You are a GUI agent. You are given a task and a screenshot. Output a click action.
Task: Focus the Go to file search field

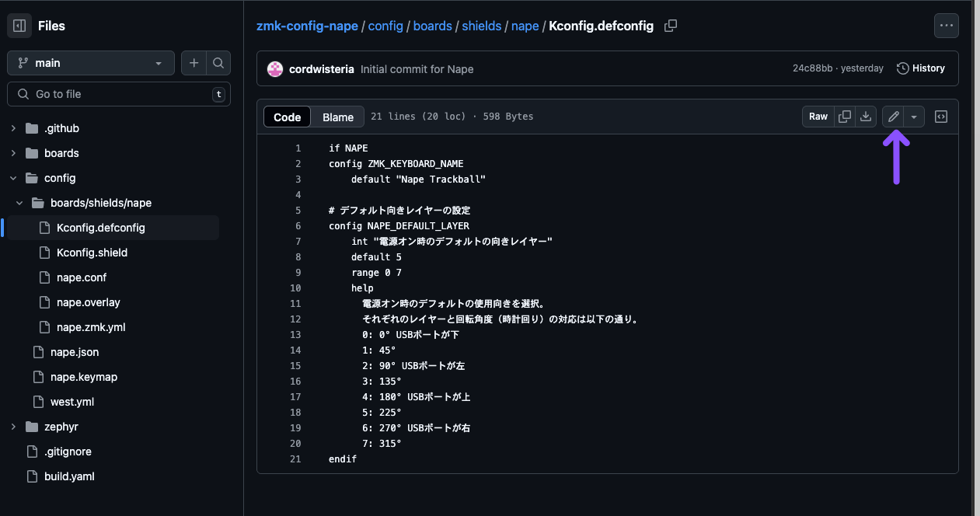(x=119, y=94)
